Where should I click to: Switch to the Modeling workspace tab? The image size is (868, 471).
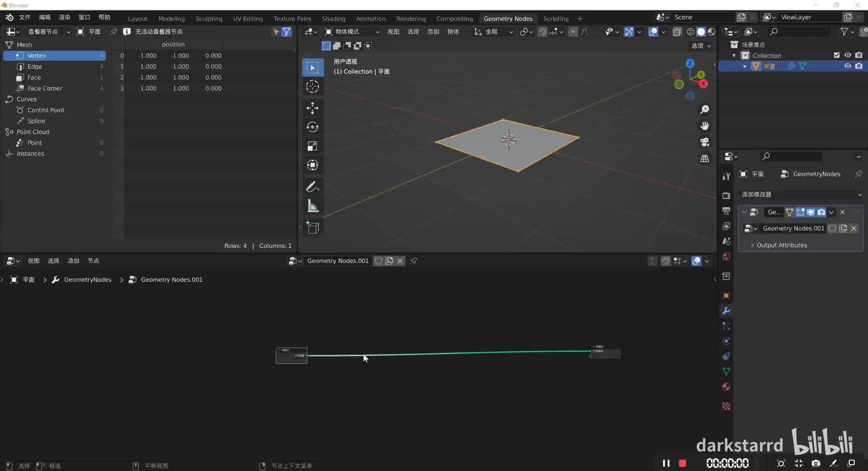171,18
